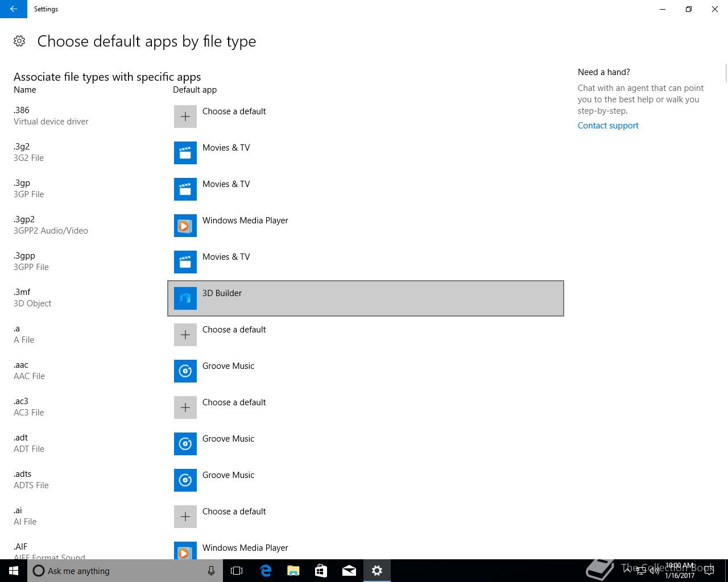Change the .3g2 default from Movies & TV
The height and width of the screenshot is (582, 728).
pos(366,153)
